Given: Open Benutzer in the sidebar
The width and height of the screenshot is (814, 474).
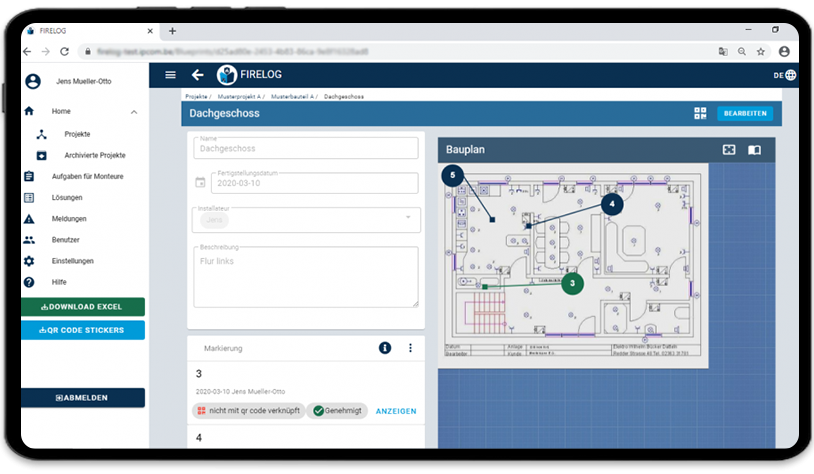Looking at the screenshot, I should (x=65, y=240).
